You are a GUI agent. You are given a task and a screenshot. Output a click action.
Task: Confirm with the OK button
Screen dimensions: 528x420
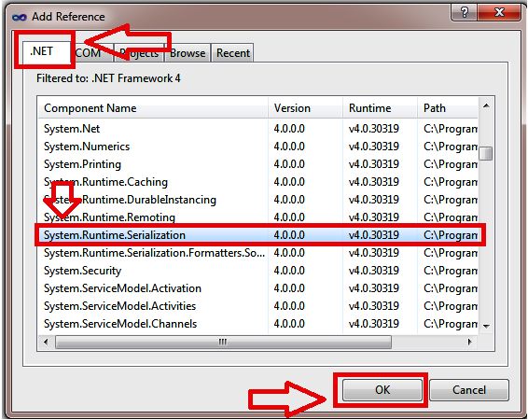click(x=382, y=390)
